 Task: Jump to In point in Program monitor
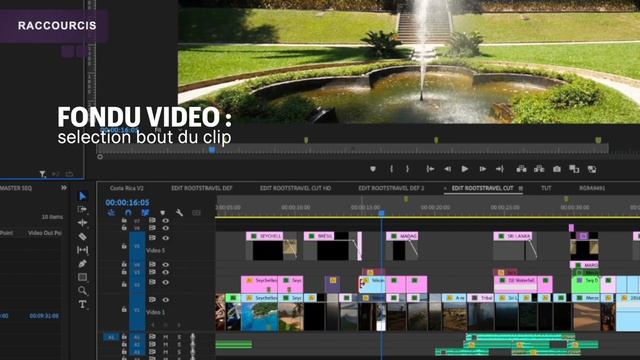[x=430, y=169]
